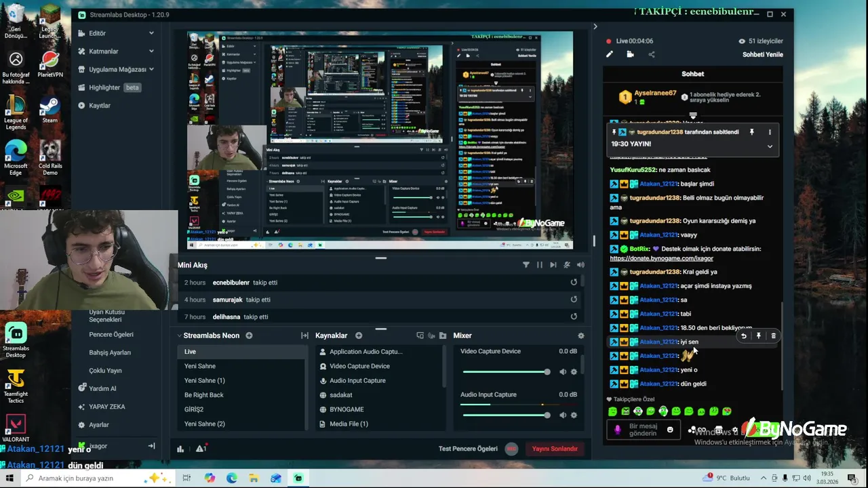The width and height of the screenshot is (868, 488).
Task: Pause the Mini Akış alert queue
Action: [x=540, y=265]
